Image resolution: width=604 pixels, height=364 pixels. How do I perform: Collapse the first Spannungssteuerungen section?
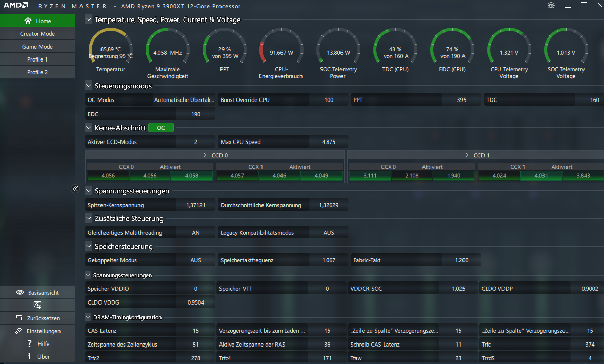89,191
